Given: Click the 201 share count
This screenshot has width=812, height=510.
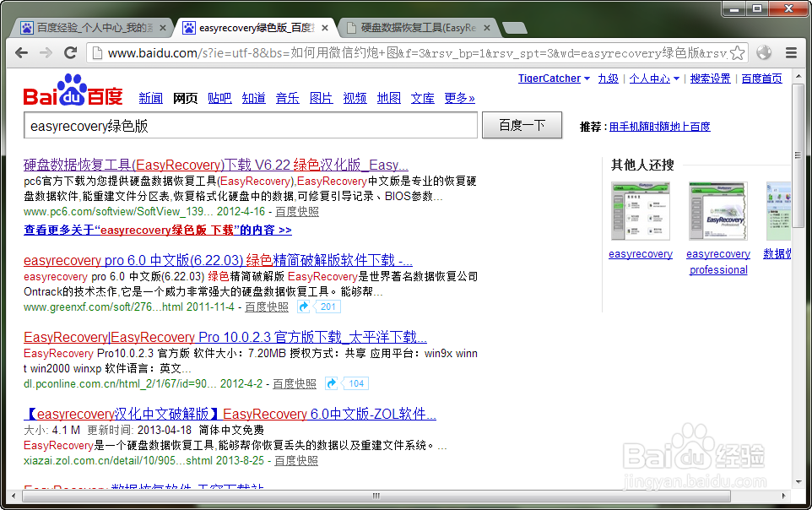Looking at the screenshot, I should point(328,307).
